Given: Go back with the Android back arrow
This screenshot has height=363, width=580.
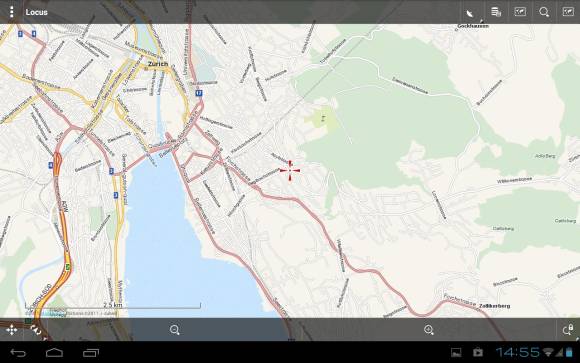Looking at the screenshot, I should (18, 353).
